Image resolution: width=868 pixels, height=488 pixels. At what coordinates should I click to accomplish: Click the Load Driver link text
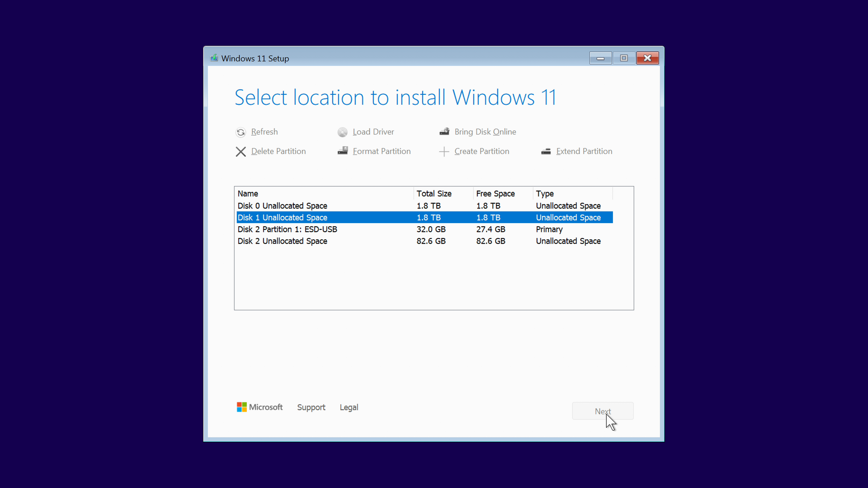pos(373,132)
